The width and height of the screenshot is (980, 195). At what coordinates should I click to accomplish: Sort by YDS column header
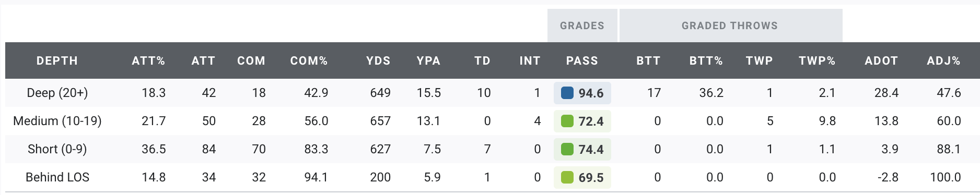pos(378,60)
